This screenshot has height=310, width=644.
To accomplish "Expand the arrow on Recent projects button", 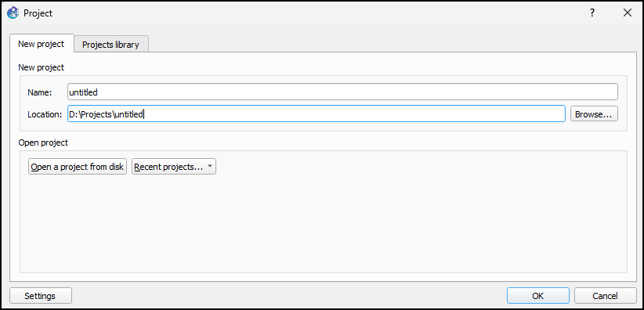I will [x=209, y=167].
